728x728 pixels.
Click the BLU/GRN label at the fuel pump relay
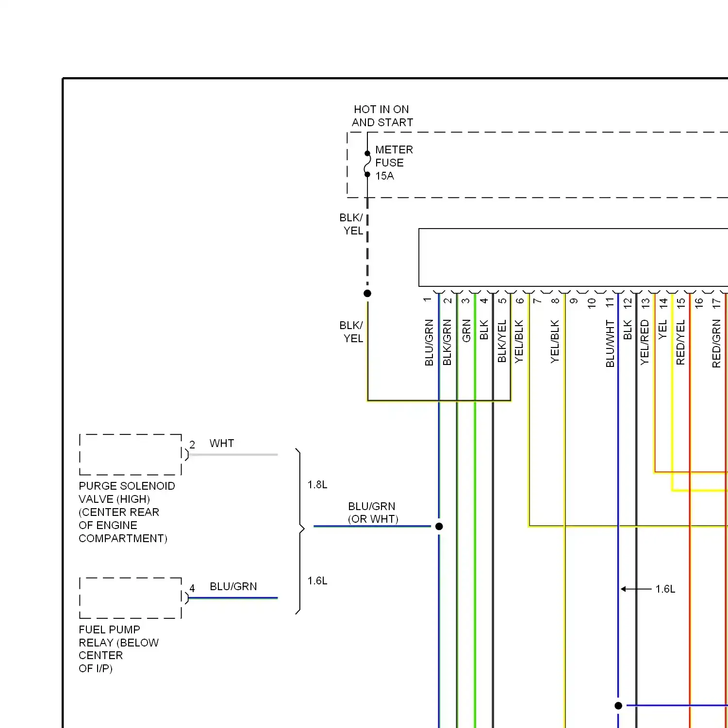233,587
